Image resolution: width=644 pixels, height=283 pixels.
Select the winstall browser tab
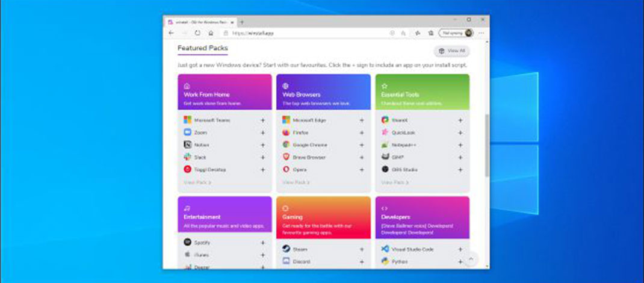[200, 22]
